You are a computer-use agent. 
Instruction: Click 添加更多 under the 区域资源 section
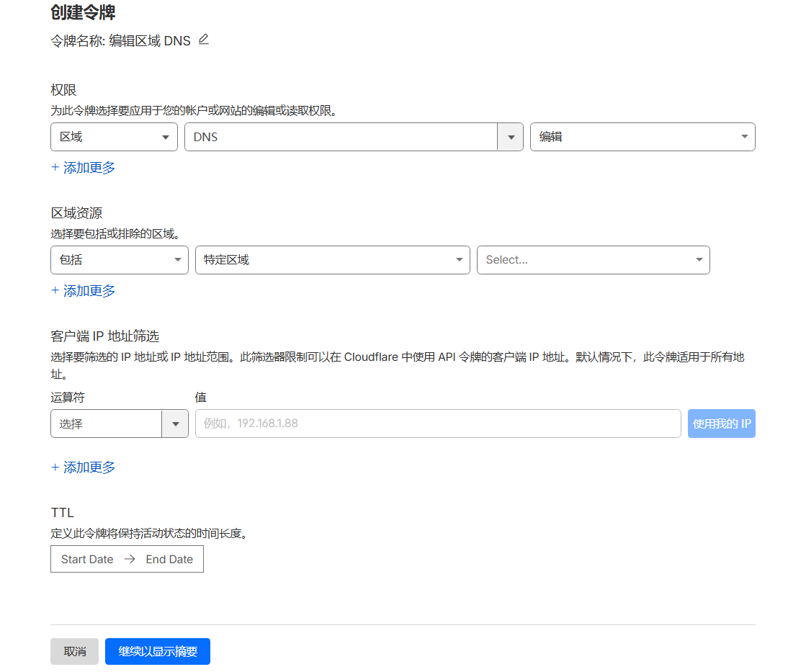tap(84, 291)
